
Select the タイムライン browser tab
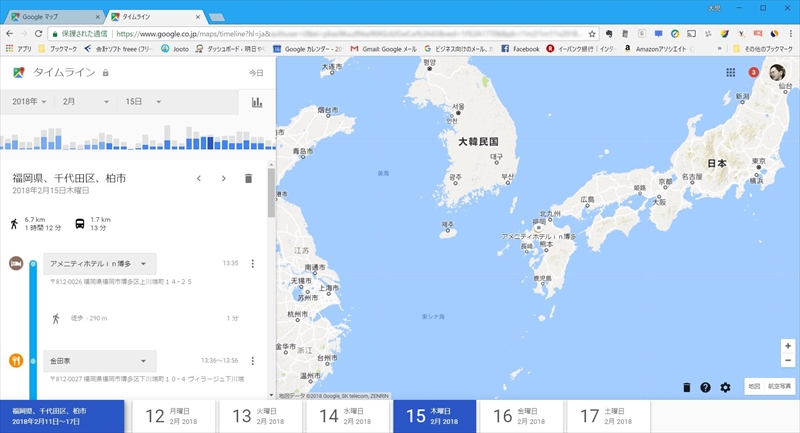(x=155, y=17)
